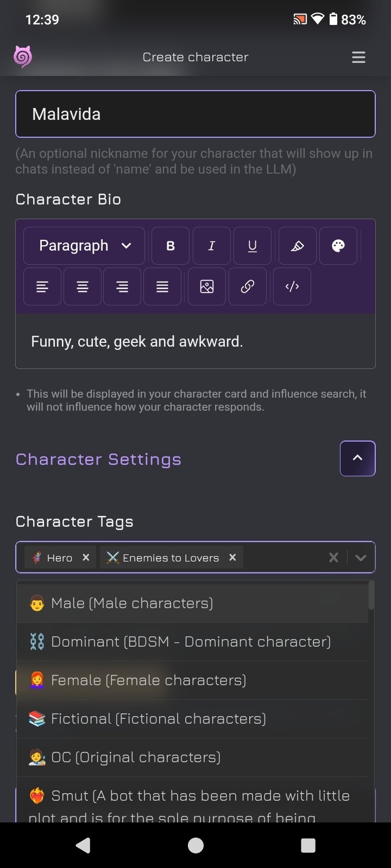Collapse the Character Settings section
The width and height of the screenshot is (391, 868).
[357, 458]
